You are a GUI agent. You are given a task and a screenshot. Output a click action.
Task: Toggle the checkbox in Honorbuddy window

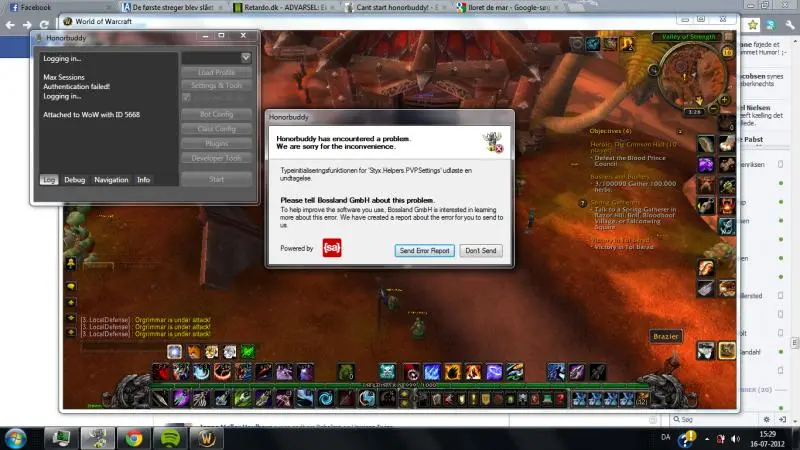[187, 97]
